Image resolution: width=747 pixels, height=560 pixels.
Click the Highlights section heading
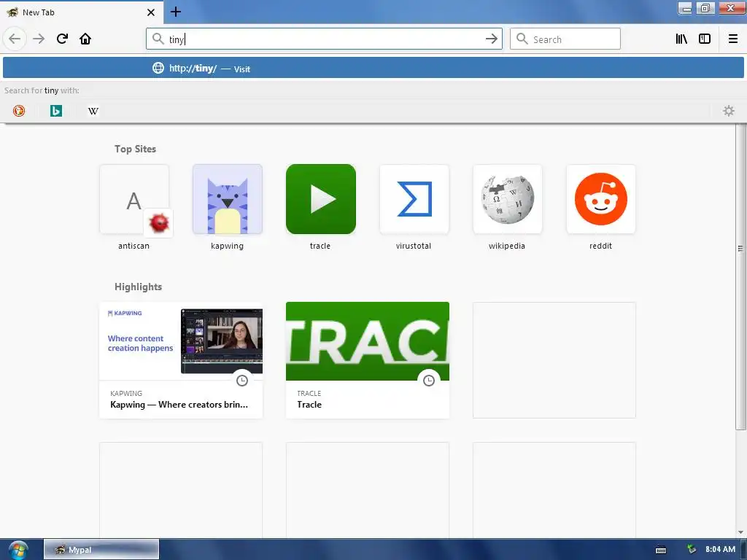click(138, 287)
